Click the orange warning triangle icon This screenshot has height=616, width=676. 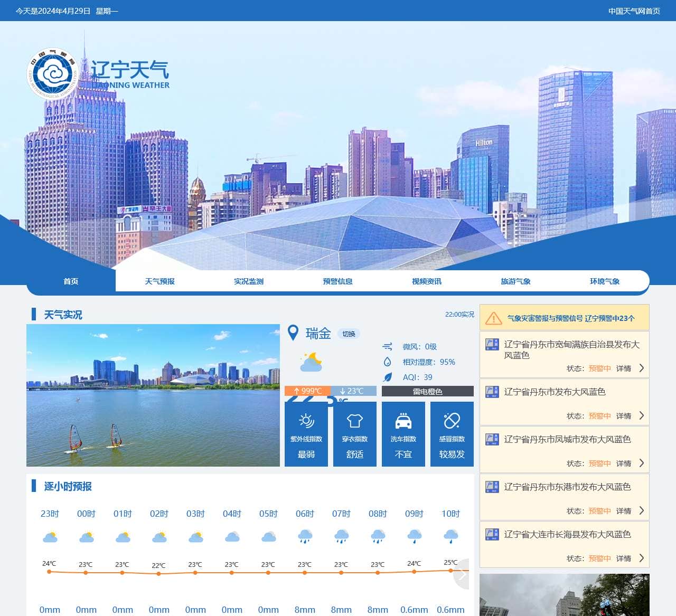coord(493,318)
